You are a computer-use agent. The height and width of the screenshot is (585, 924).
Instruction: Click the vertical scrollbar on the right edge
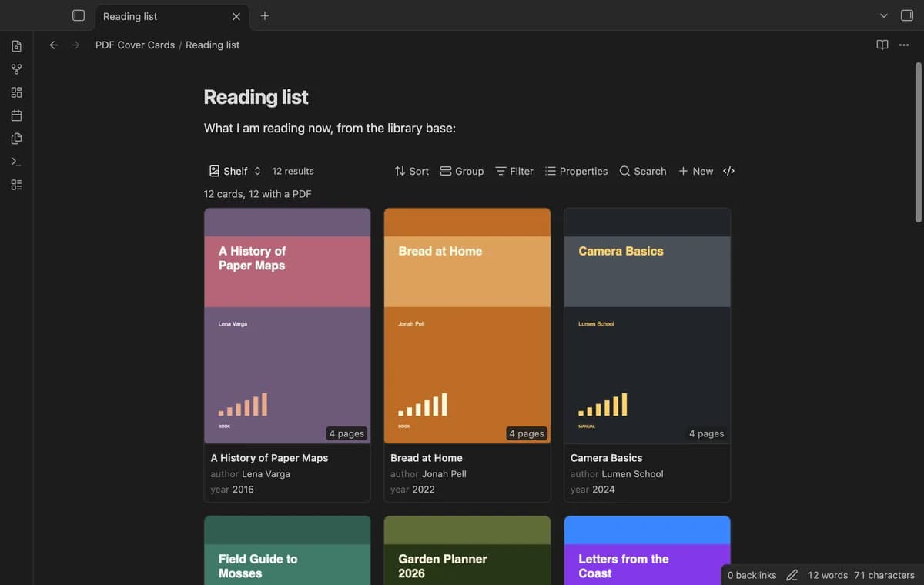918,142
